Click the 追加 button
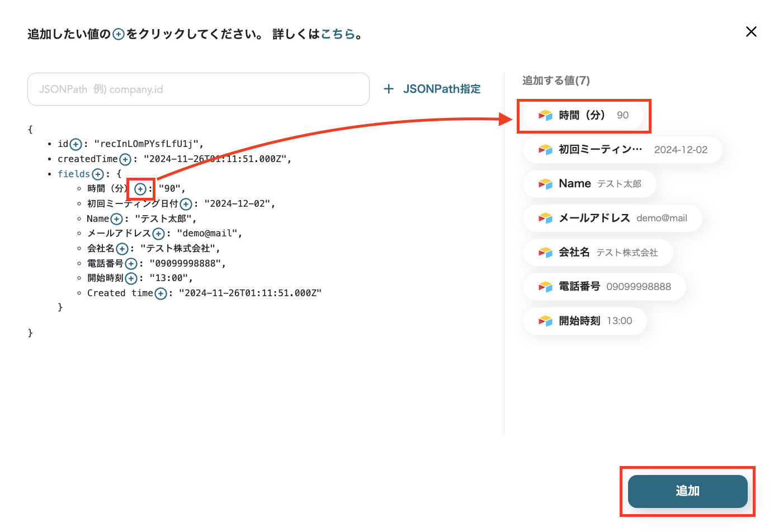Viewport: 774px width, 532px height. (x=687, y=491)
